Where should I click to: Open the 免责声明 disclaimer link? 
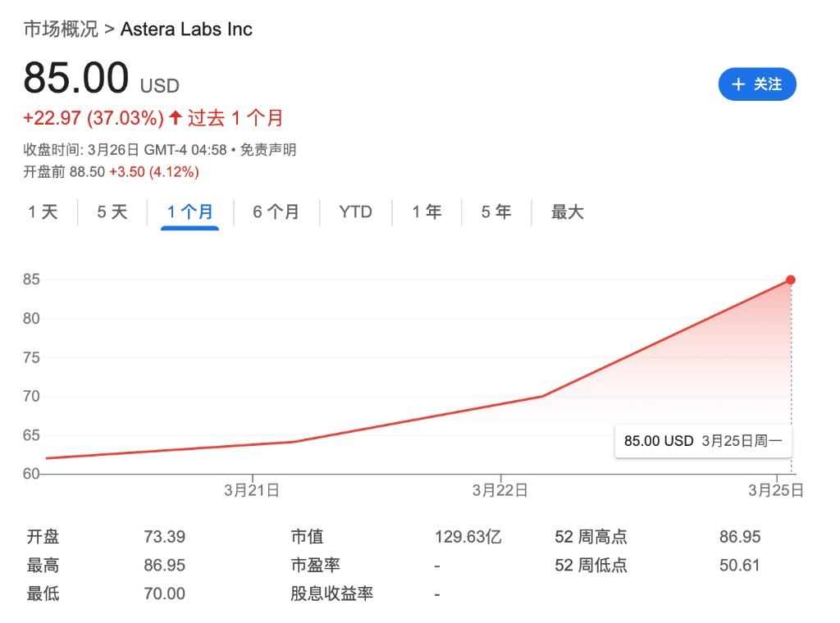(268, 149)
